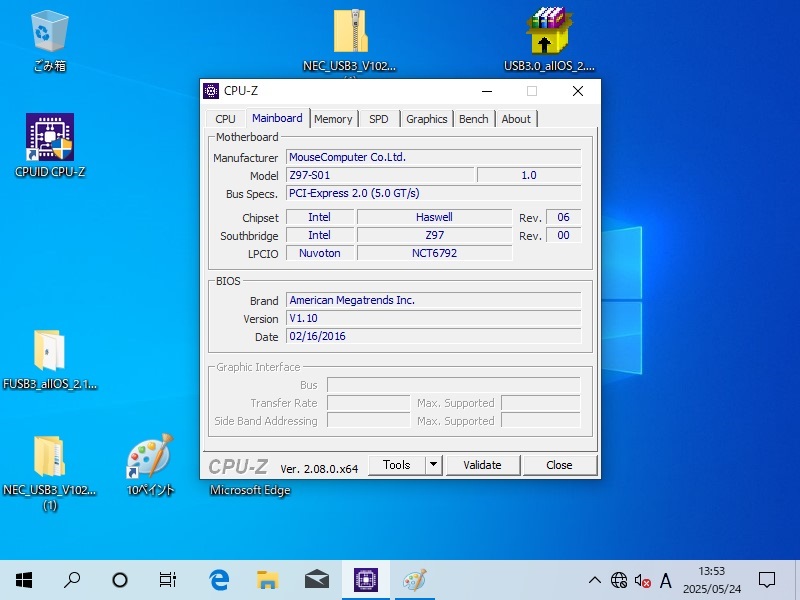Screen dimensions: 800x600
Task: Open taskbar clock showing 13:53
Action: coord(712,580)
